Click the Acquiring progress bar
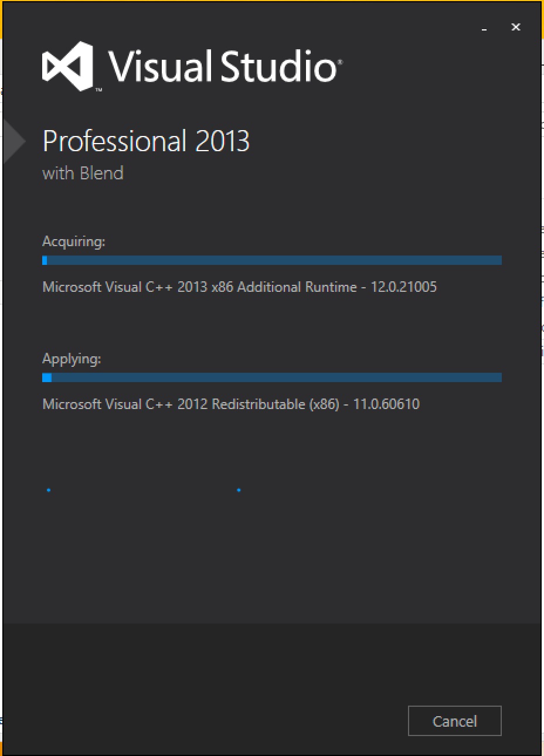The image size is (544, 756). pos(272,260)
